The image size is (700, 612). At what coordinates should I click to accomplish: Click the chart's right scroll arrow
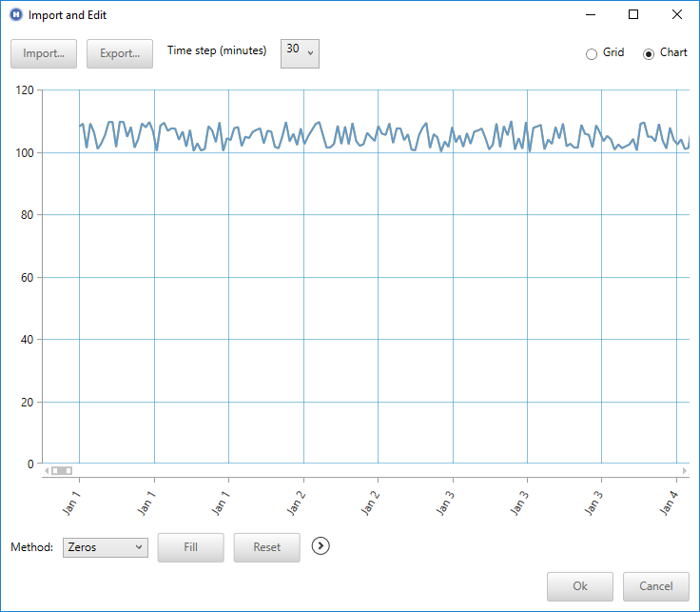684,470
